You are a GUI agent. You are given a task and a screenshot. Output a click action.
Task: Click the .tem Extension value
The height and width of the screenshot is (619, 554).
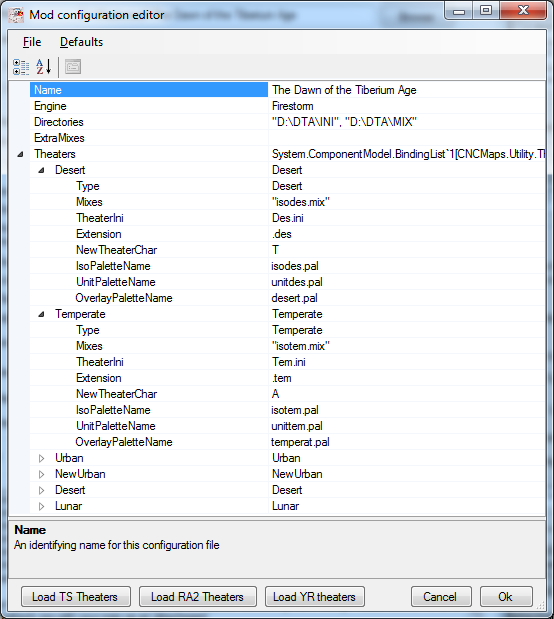click(x=407, y=378)
